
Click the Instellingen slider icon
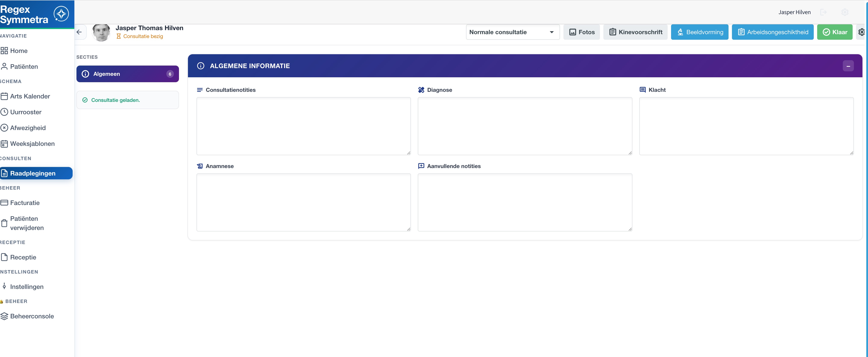(4, 286)
